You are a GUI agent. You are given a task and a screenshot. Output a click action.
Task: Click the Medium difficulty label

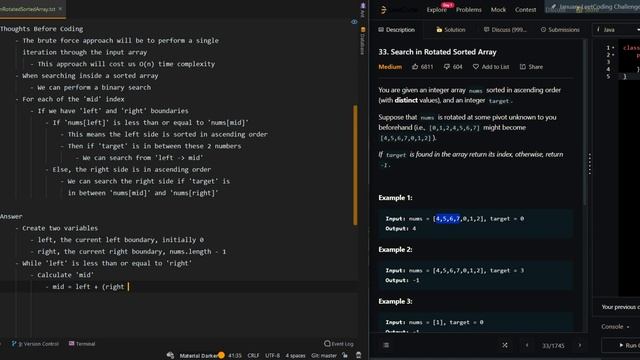(x=390, y=67)
